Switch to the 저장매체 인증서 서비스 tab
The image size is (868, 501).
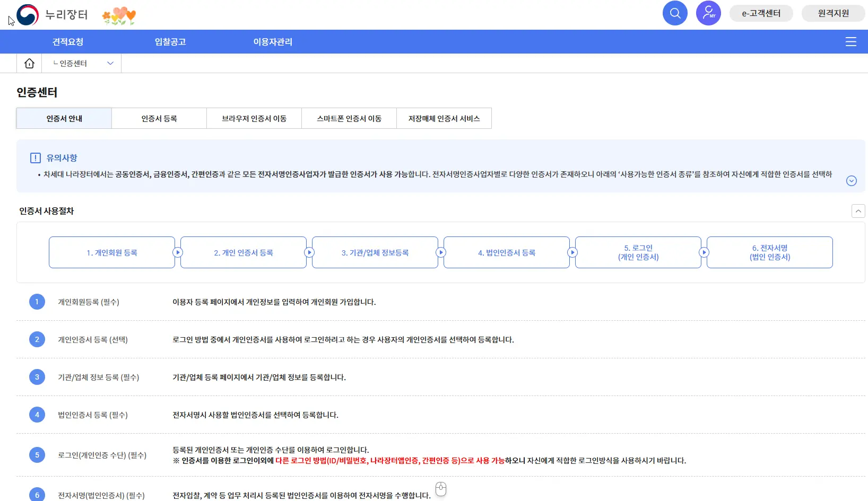[x=444, y=118]
